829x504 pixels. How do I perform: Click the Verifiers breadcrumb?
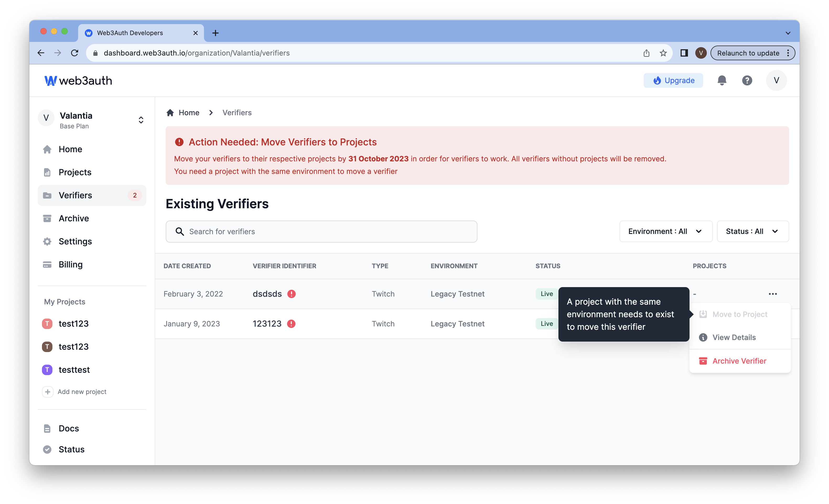(237, 113)
